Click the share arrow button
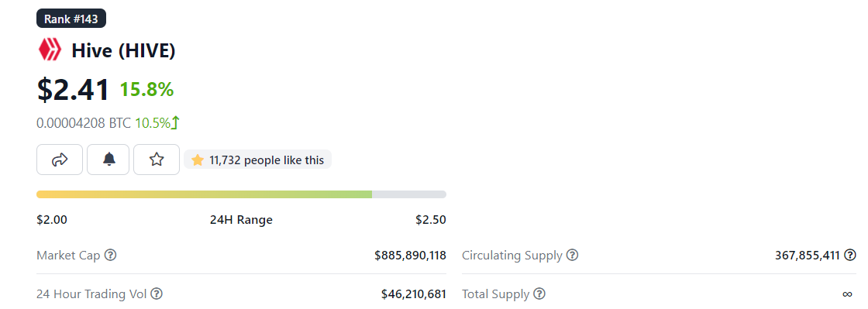The image size is (868, 309). (x=60, y=160)
